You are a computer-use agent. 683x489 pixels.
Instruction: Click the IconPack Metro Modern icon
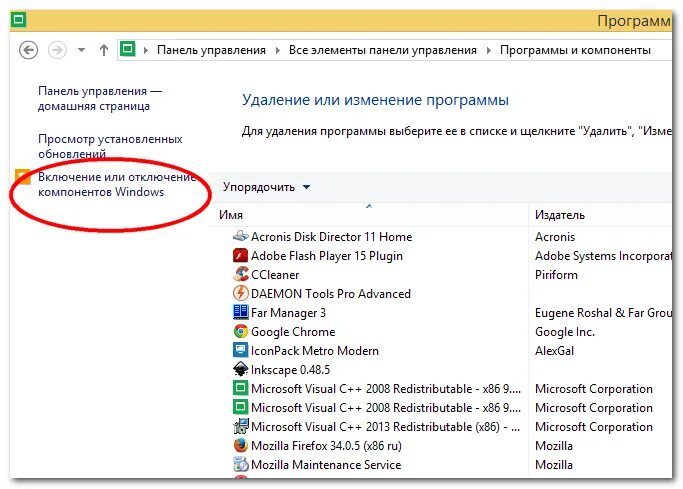pos(240,350)
